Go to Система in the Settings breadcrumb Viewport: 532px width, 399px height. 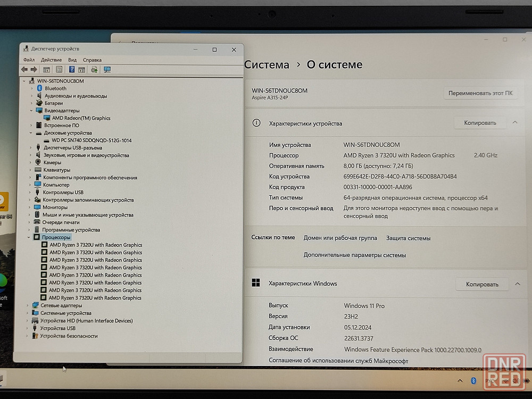[x=267, y=64]
